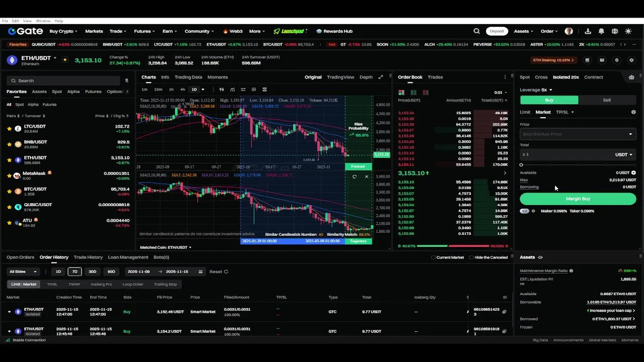Click the Margin Buy button
The height and width of the screenshot is (362, 644).
coord(578,199)
